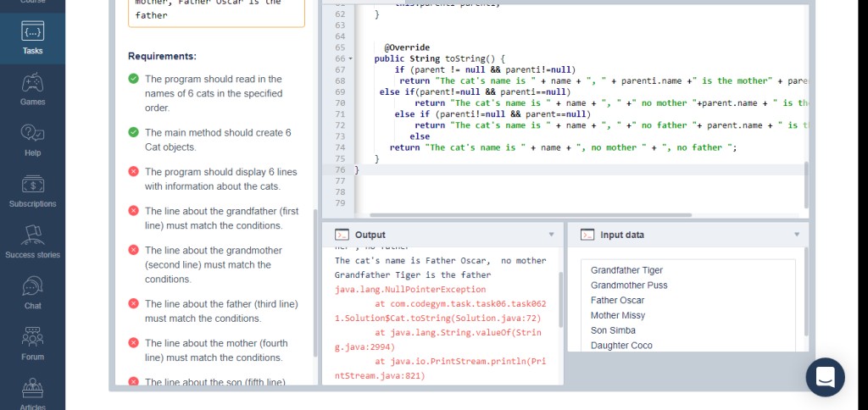Click the code editor vertical scrollbar
This screenshot has width=868, height=410.
806,185
